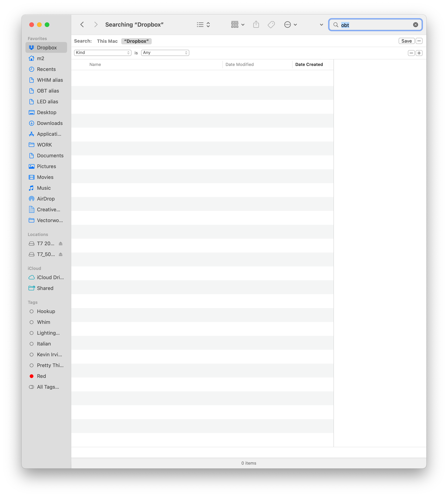Remove search with minus next to Save

coord(419,41)
